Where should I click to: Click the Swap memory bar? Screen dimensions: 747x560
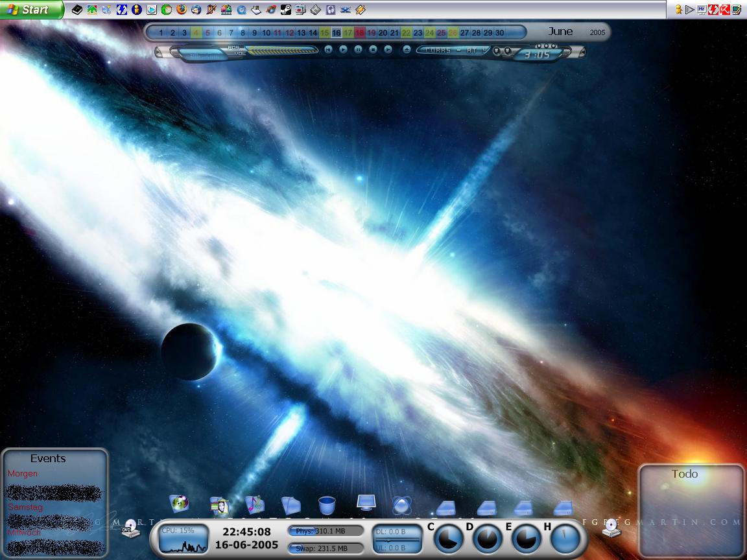(326, 548)
